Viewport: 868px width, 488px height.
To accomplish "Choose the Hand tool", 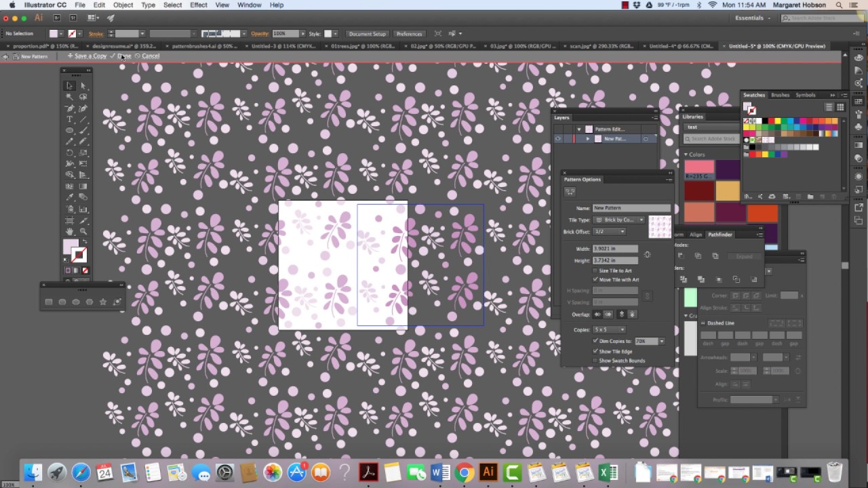I will (x=69, y=232).
